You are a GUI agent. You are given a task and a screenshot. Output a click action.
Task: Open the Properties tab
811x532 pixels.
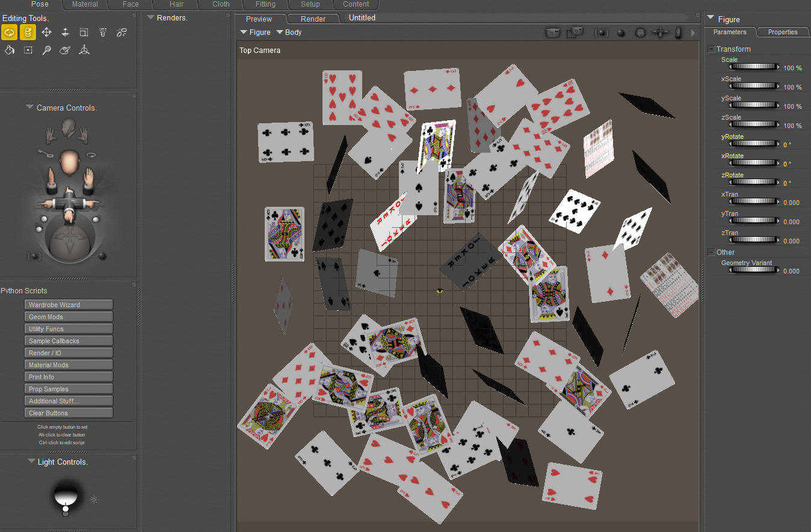[x=782, y=32]
